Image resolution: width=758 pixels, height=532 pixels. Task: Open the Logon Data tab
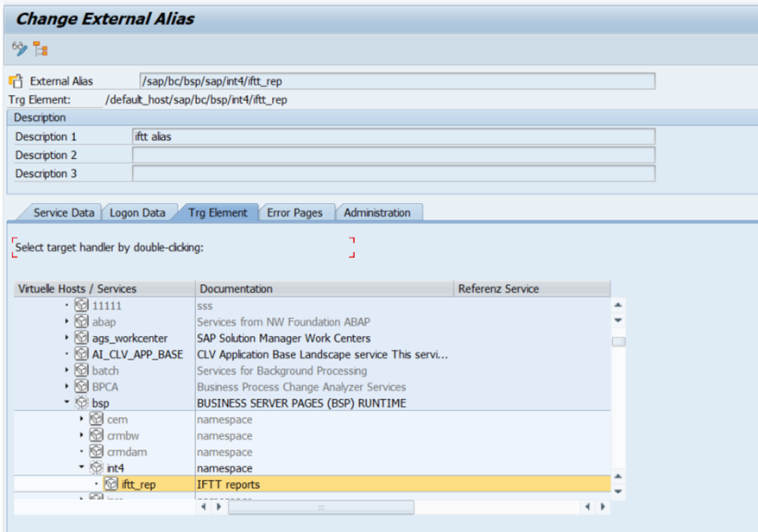137,212
